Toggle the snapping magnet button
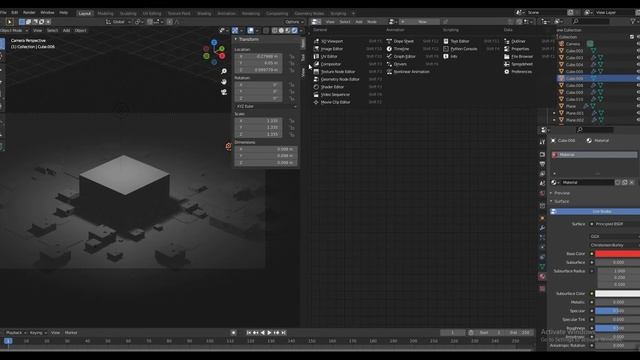 (150, 22)
